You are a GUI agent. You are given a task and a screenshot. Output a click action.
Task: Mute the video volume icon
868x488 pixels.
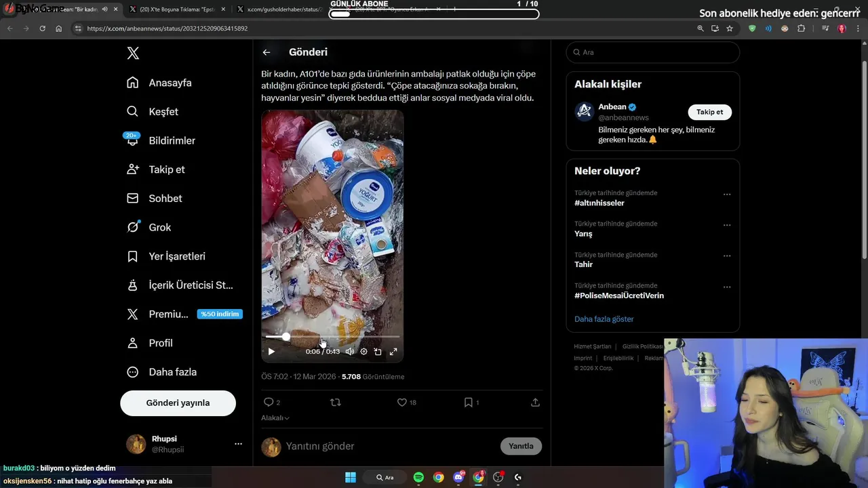tap(349, 352)
